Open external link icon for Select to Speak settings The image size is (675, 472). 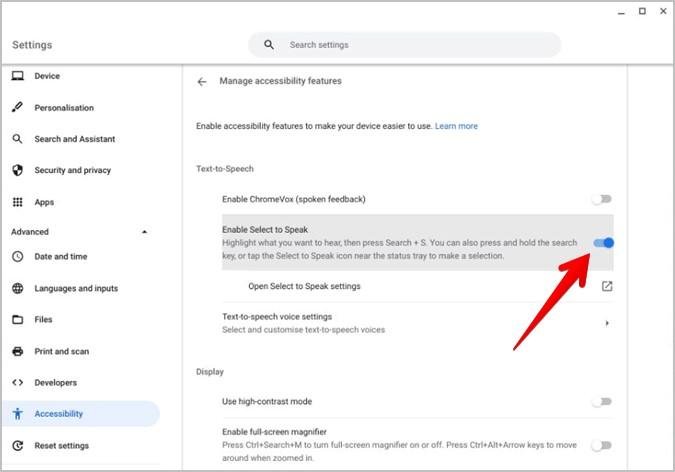point(606,286)
